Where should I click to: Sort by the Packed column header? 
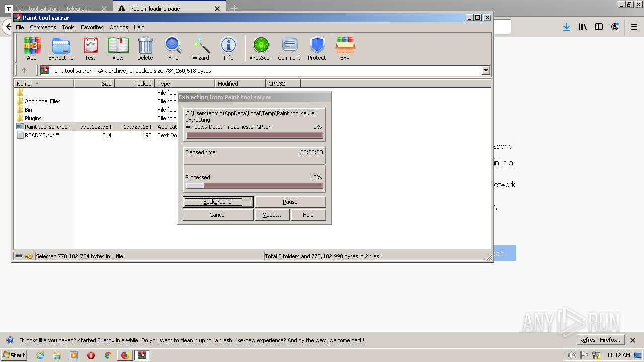coord(135,84)
